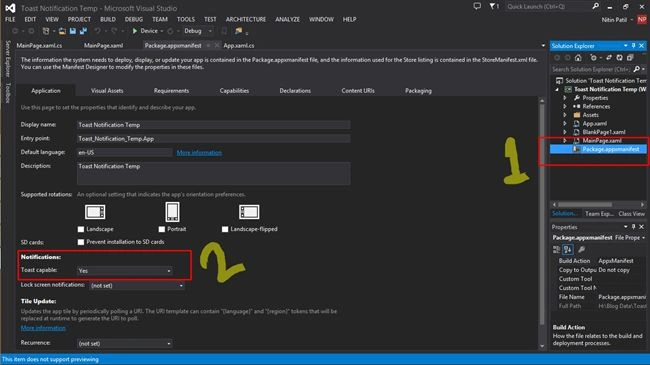The image size is (650, 365).
Task: Sort Properties alphabetically
Action: [568, 249]
